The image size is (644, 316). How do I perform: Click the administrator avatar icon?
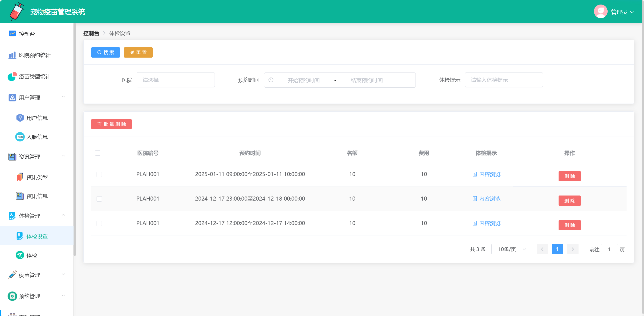(x=601, y=12)
